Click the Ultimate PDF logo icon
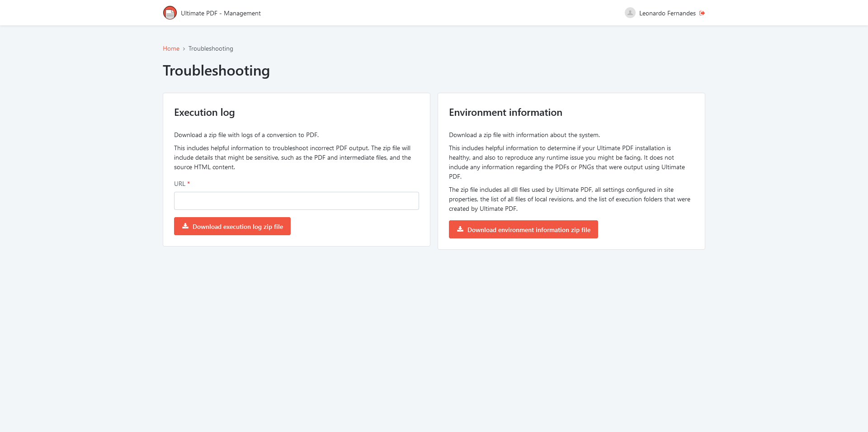Image resolution: width=868 pixels, height=432 pixels. click(x=170, y=13)
